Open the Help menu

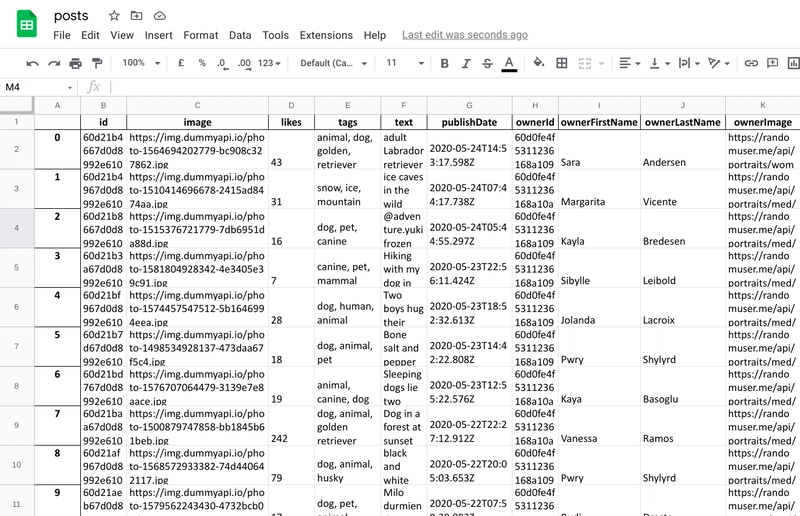[374, 35]
